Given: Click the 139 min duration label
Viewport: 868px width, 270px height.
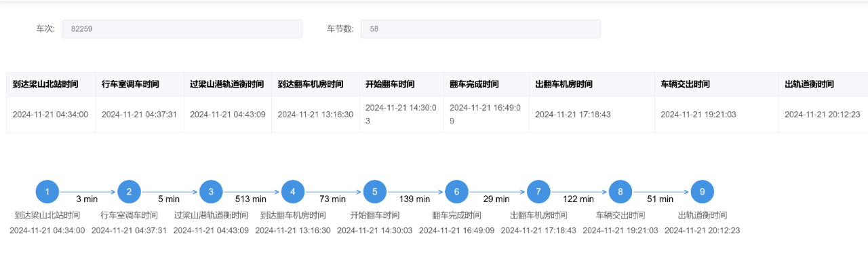Looking at the screenshot, I should (414, 199).
